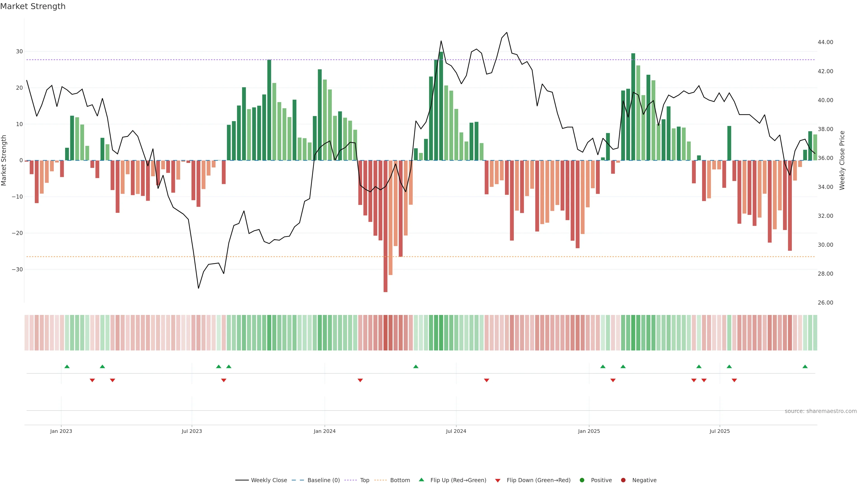Click the Weekly Close Price axis title
This screenshot has width=868, height=488.
(x=842, y=160)
